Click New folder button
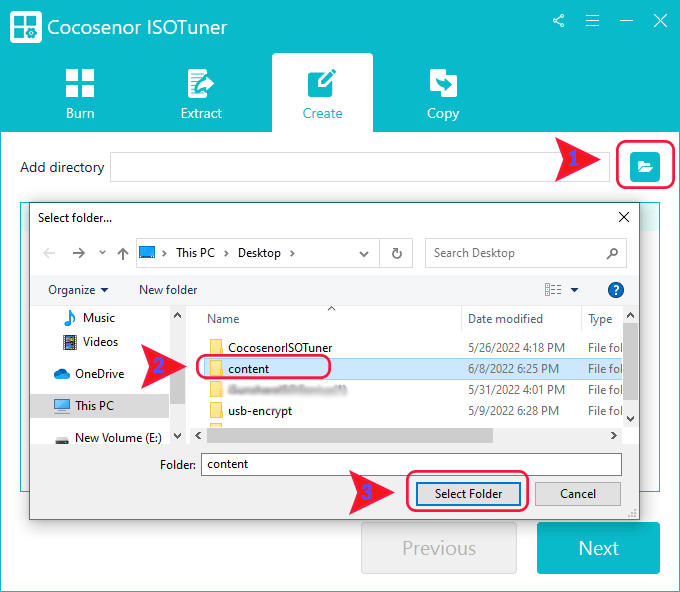Screen dimensions: 680x592 coord(168,290)
